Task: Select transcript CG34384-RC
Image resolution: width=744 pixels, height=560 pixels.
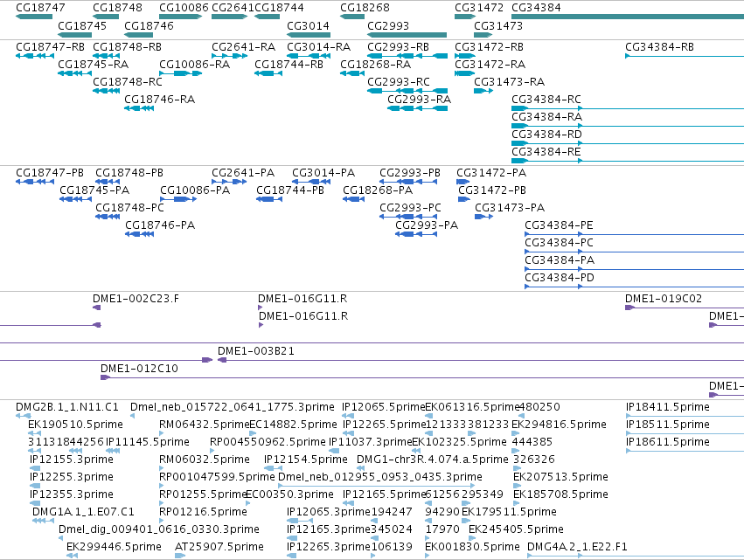Action: pyautogui.click(x=546, y=99)
